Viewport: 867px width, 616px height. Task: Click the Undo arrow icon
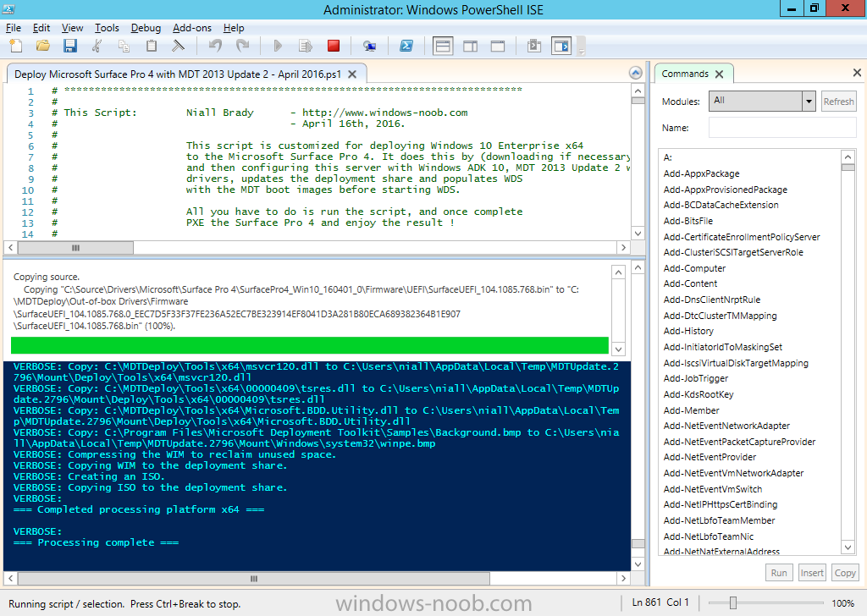coord(215,46)
